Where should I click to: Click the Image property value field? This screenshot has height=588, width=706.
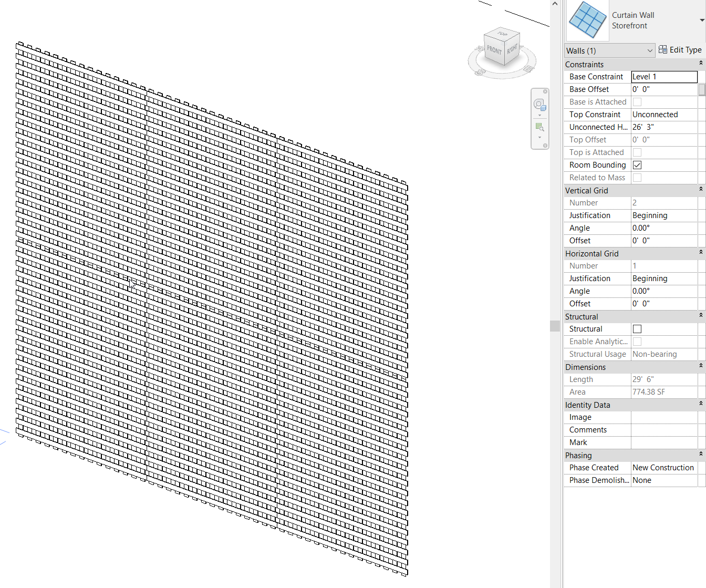pyautogui.click(x=665, y=417)
